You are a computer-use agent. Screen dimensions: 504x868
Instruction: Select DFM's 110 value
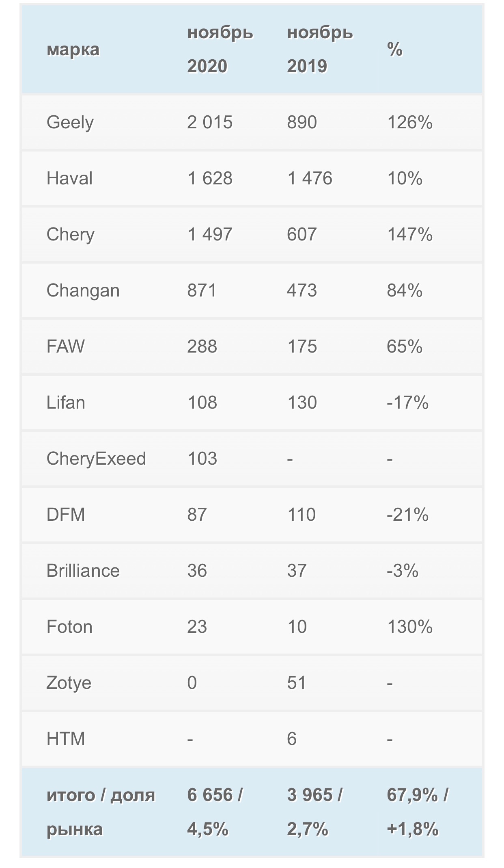(x=301, y=515)
